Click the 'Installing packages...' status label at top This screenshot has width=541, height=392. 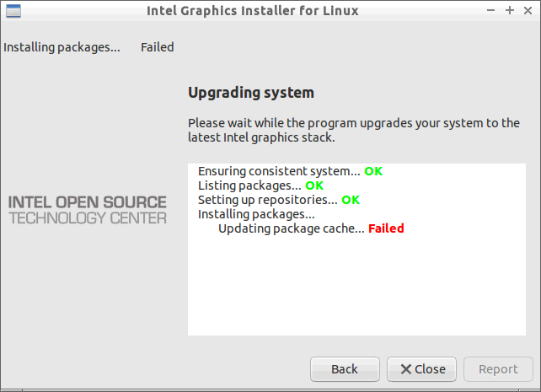tap(62, 47)
